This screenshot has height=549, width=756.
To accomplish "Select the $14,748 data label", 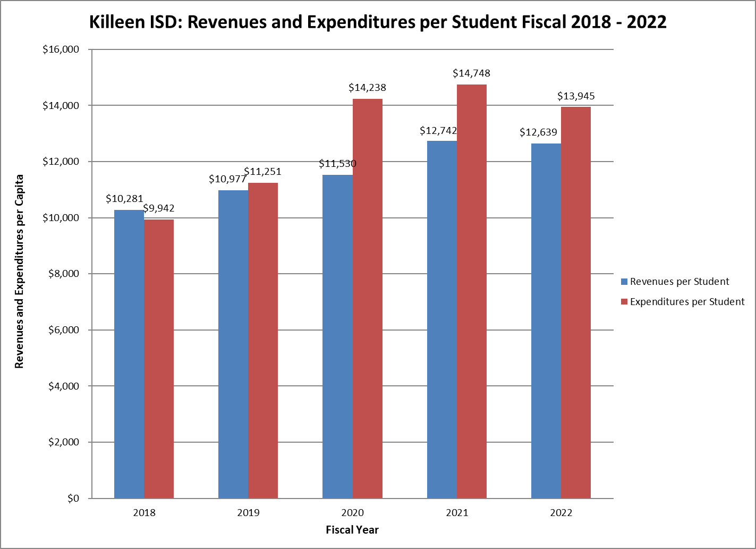I will 472,73.
